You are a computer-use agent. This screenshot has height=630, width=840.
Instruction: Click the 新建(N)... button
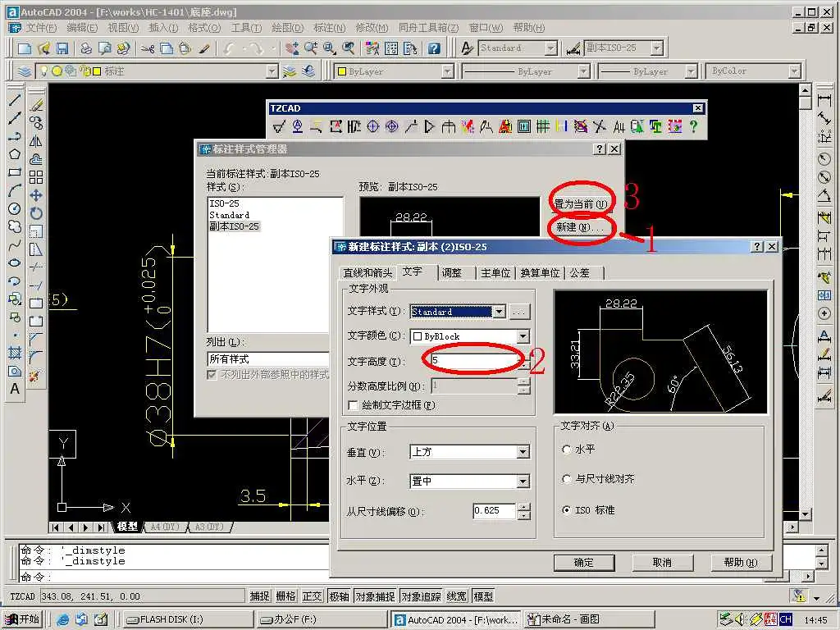[x=581, y=227]
